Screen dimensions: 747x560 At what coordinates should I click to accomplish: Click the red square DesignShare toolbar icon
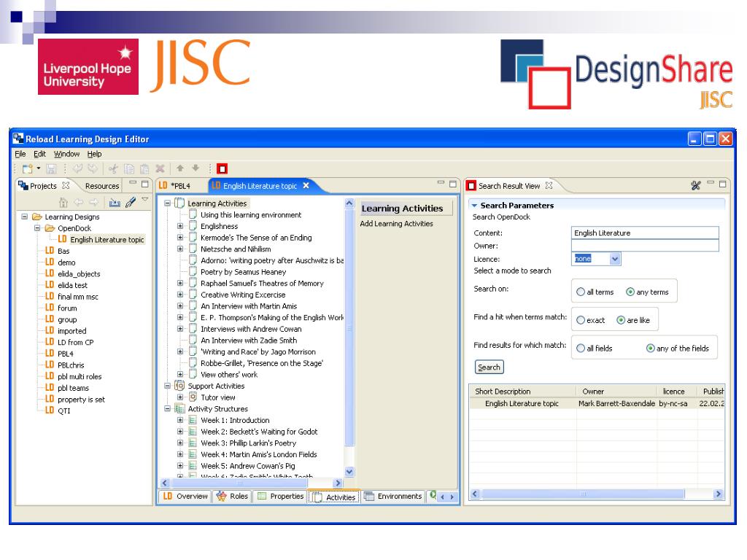pos(222,168)
